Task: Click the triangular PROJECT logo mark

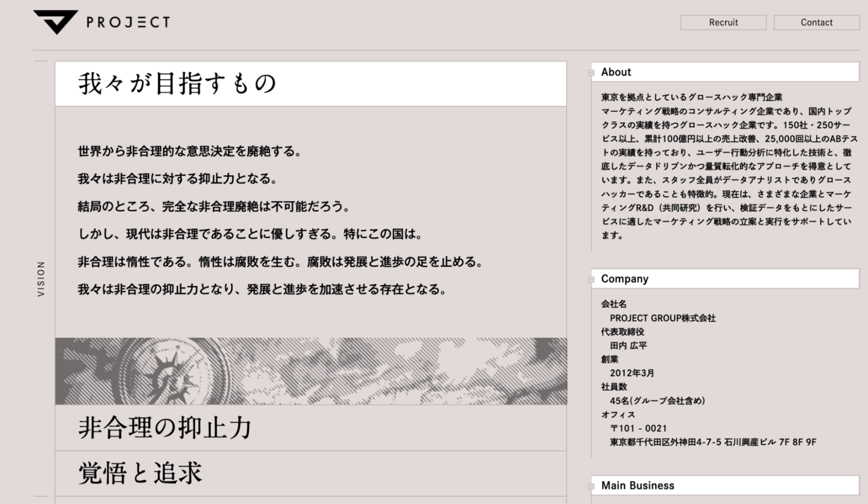Action: point(55,22)
